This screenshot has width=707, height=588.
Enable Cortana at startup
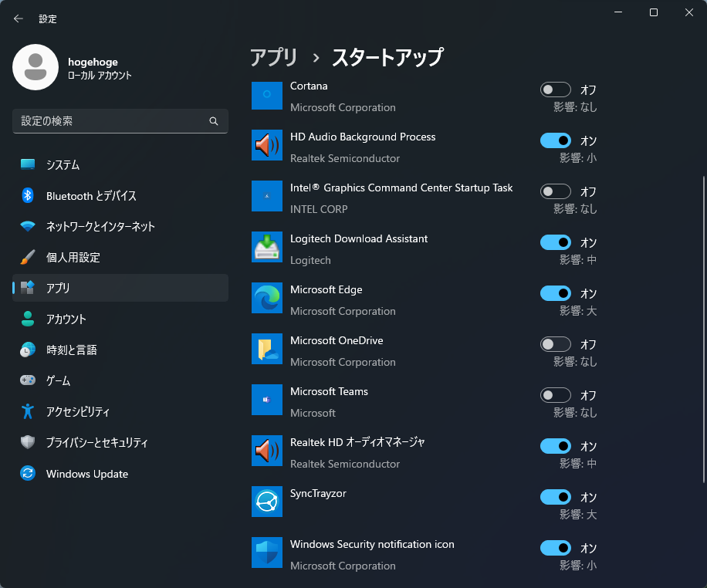click(x=556, y=90)
